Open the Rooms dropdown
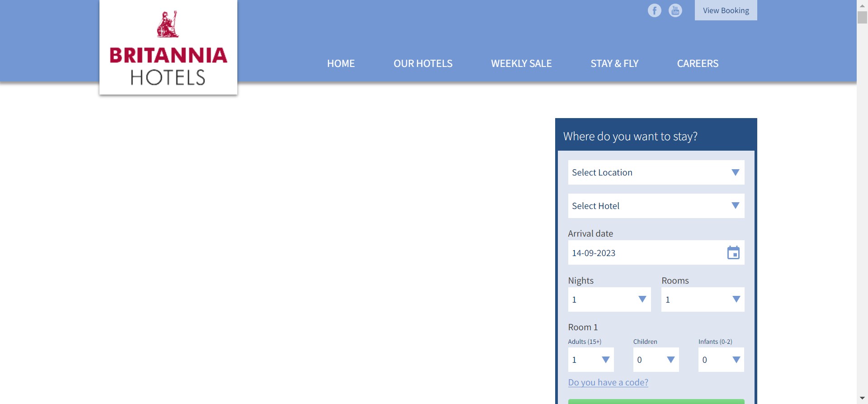The height and width of the screenshot is (404, 868). (702, 299)
